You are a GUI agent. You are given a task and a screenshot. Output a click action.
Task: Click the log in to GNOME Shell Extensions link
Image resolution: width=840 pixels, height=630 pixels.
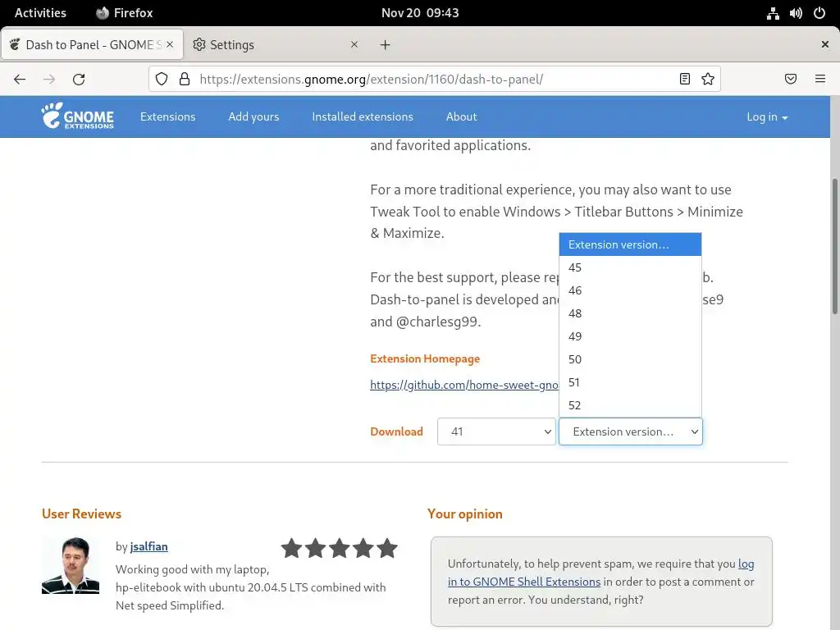(x=601, y=573)
